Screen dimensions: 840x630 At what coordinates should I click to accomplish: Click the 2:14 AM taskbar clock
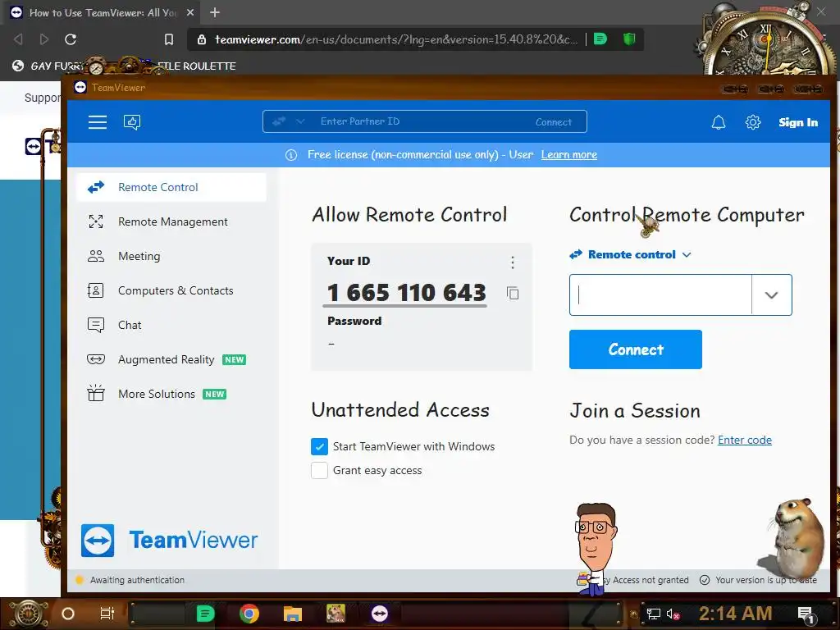[736, 614]
